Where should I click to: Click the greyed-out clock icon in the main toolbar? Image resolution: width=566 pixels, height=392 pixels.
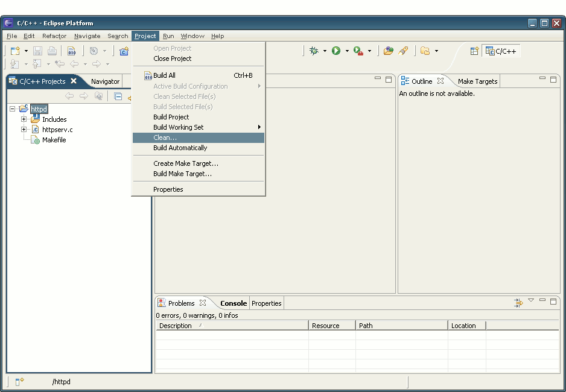click(x=94, y=51)
